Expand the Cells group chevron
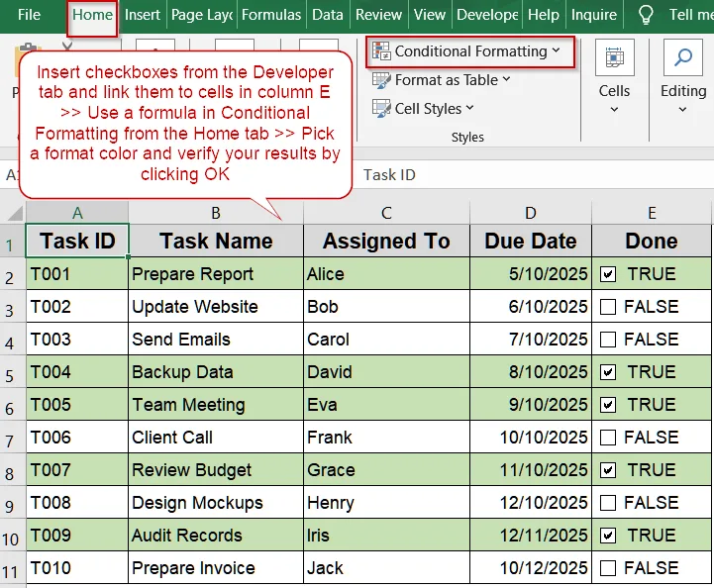Screen dimensions: 714x588 click(x=614, y=110)
